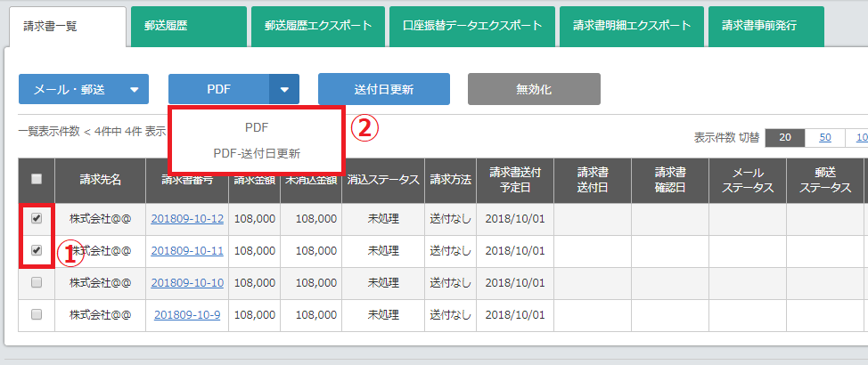
Task: Uncheck the checkbox for invoice 201809-10-11
Action: (37, 250)
